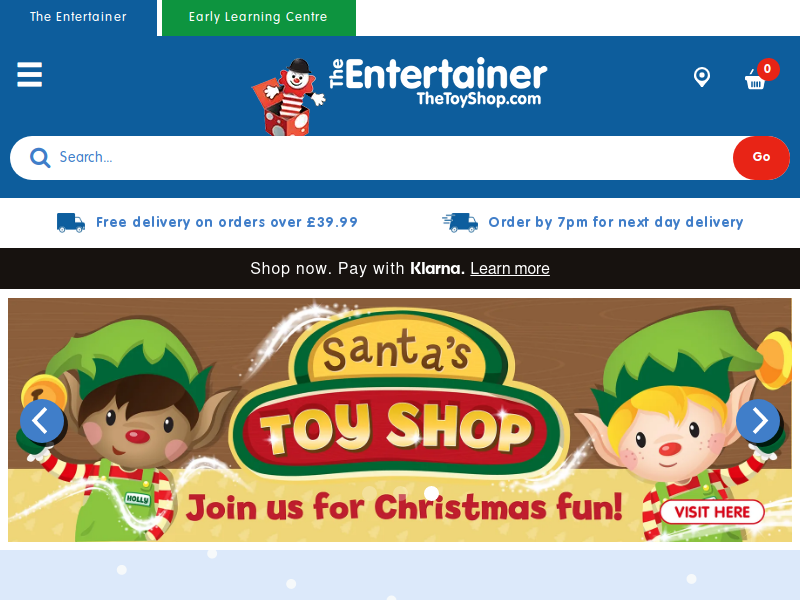Open Order by 7pm next day delivery link

pos(616,222)
